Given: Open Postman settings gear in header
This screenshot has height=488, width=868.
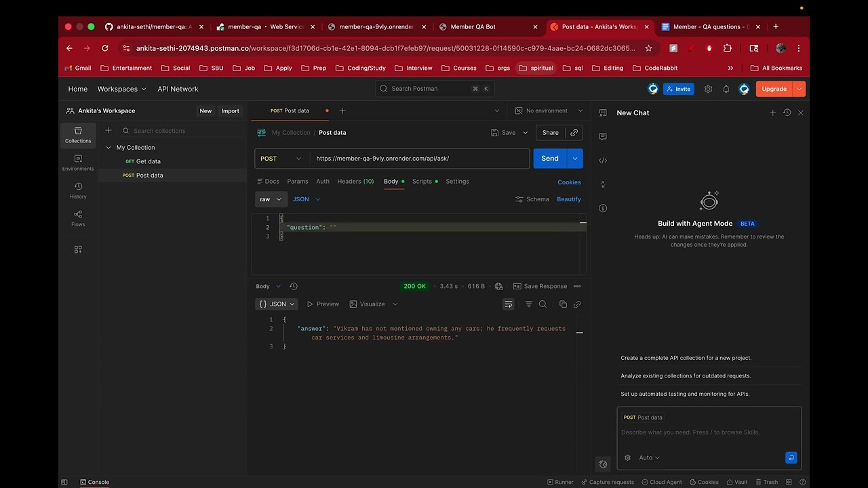Looking at the screenshot, I should coord(708,89).
